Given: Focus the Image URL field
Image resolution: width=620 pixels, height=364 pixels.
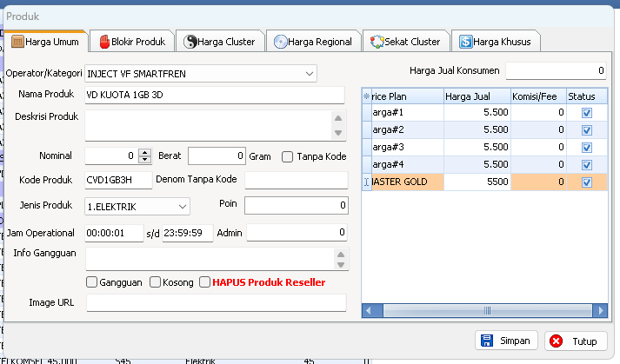Looking at the screenshot, I should (x=217, y=302).
